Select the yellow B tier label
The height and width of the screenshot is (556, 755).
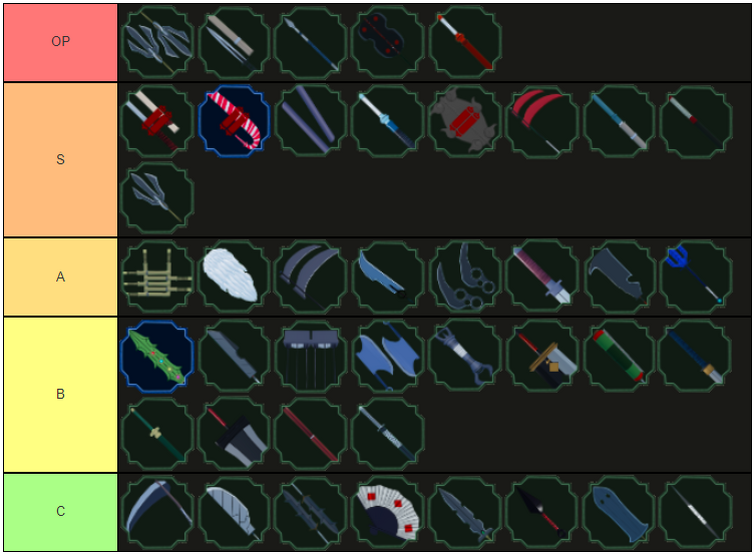coord(61,394)
